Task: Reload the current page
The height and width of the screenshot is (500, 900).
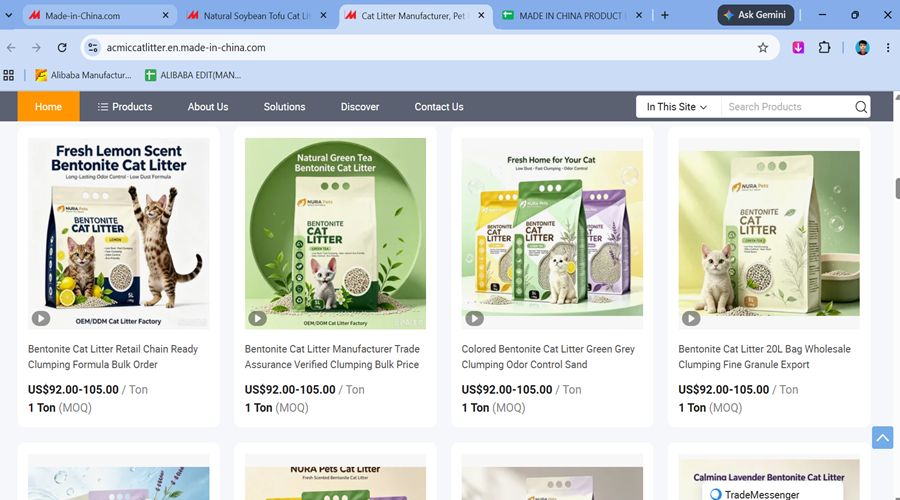Action: 62,48
